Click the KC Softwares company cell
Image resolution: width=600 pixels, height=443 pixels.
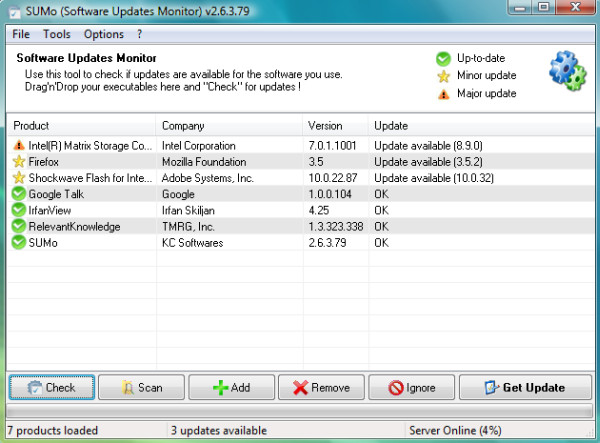(x=192, y=243)
